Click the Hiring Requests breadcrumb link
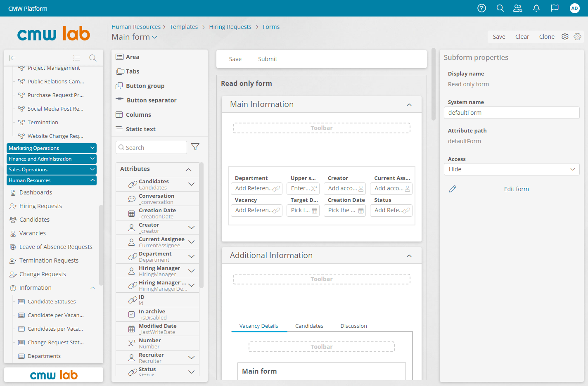 [230, 27]
